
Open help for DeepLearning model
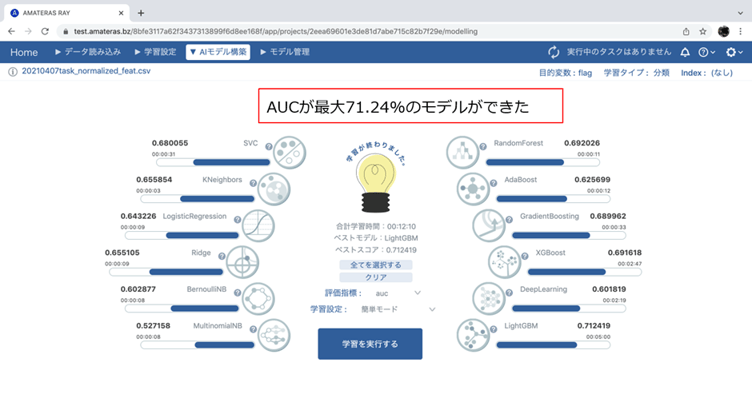[x=509, y=293]
